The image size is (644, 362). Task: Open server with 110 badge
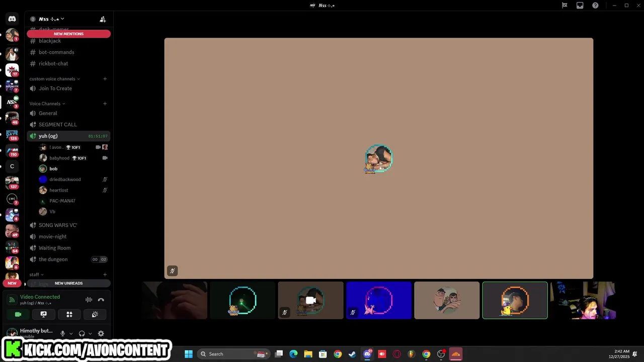coord(12,150)
